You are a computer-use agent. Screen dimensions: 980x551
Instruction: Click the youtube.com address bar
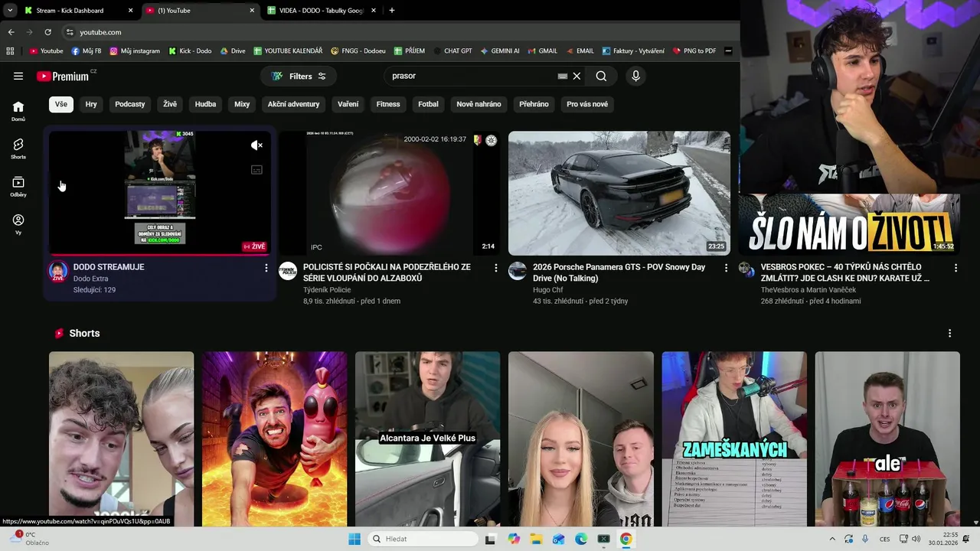pos(398,32)
